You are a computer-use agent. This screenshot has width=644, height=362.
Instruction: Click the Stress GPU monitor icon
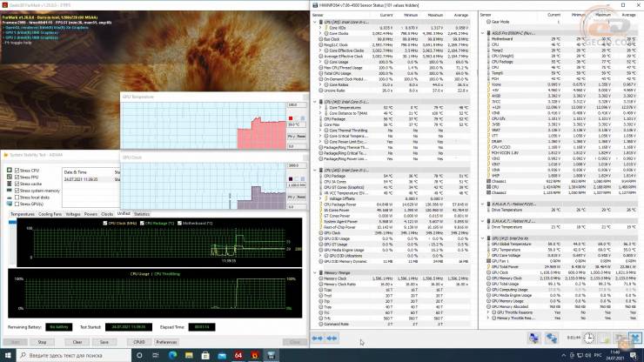pos(10,204)
